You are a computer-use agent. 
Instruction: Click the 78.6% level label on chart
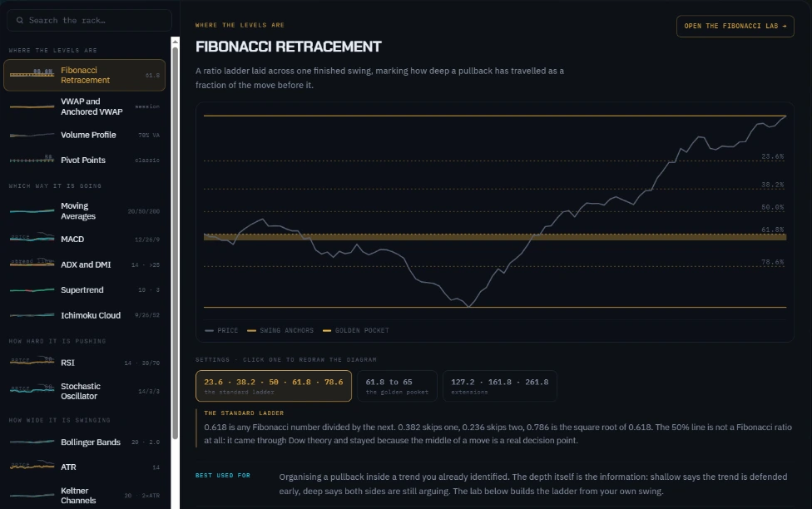tap(772, 262)
